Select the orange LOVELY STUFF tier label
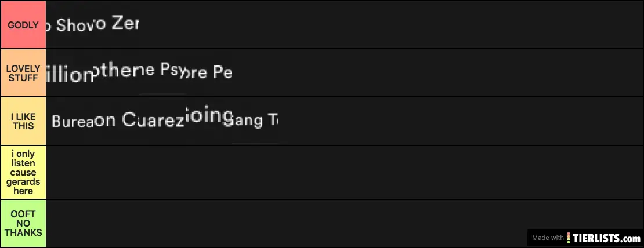The width and height of the screenshot is (644, 248). click(x=23, y=73)
